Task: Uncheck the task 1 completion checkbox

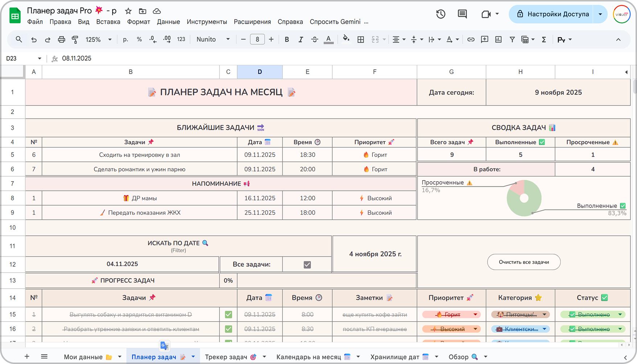Action: [x=228, y=314]
